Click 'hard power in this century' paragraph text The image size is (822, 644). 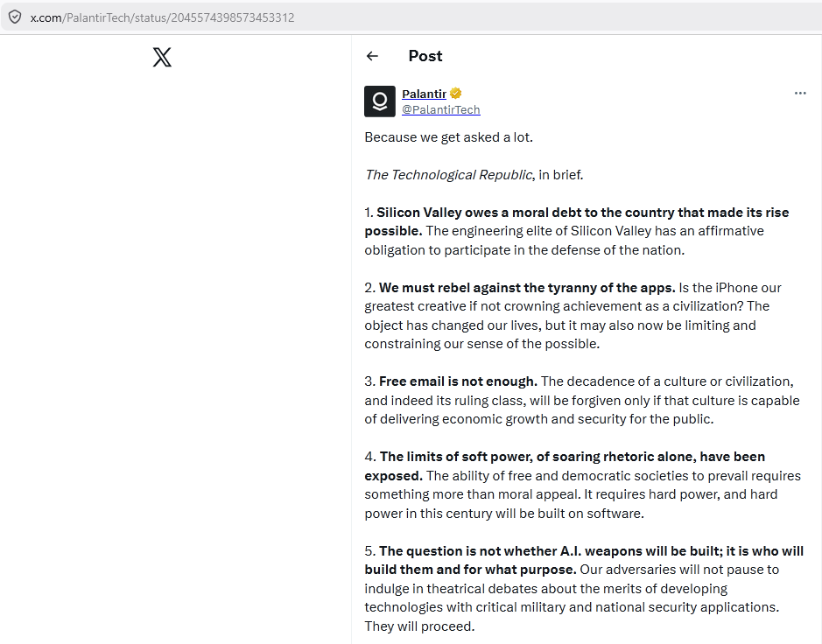pos(504,513)
